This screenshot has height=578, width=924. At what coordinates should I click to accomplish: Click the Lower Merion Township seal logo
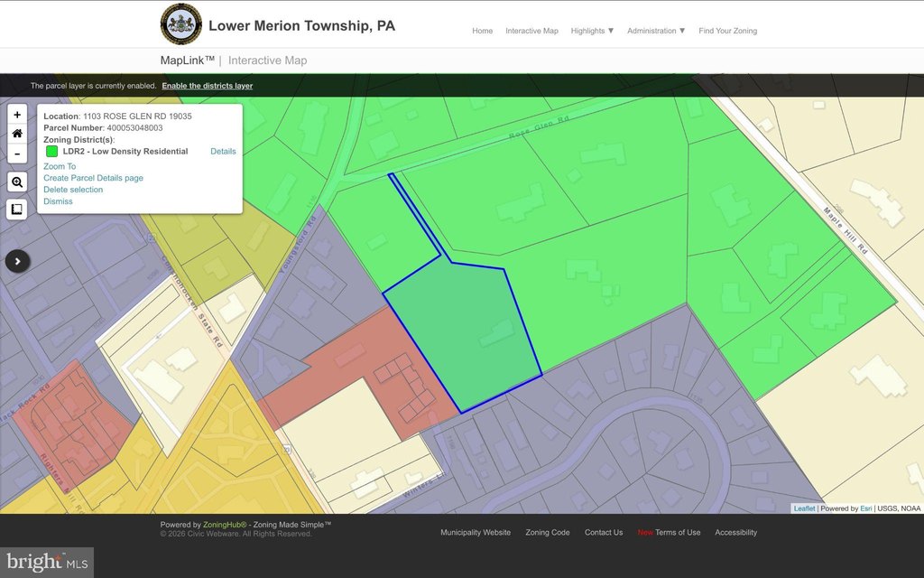pyautogui.click(x=180, y=24)
